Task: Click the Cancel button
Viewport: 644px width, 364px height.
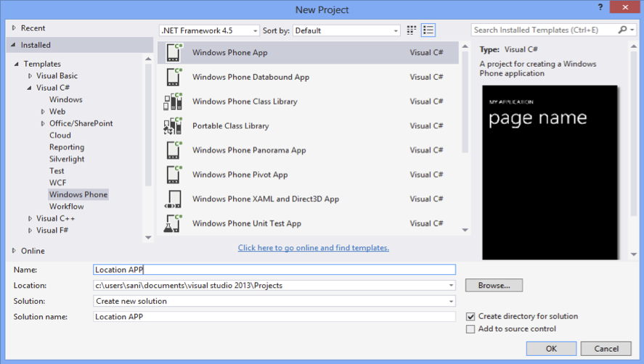Action: (606, 348)
